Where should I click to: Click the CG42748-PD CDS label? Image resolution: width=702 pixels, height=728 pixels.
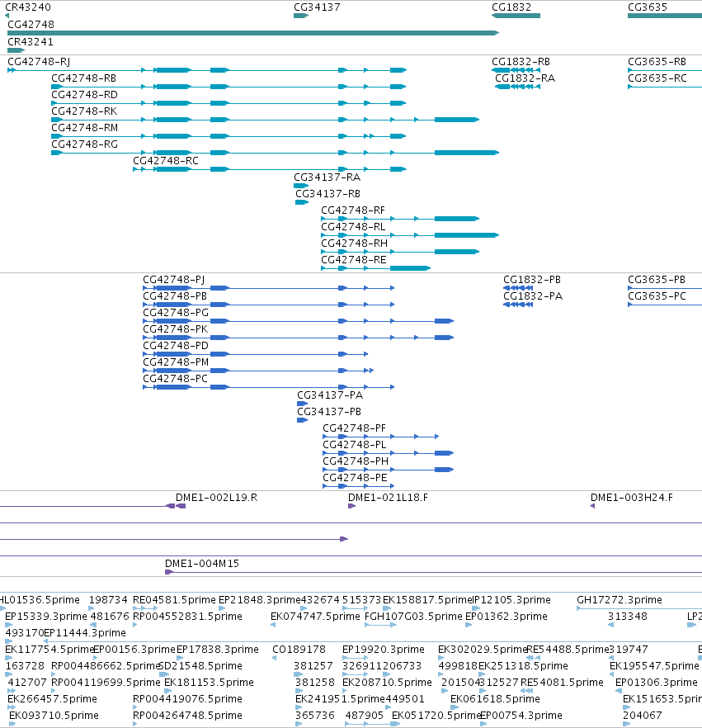point(176,345)
